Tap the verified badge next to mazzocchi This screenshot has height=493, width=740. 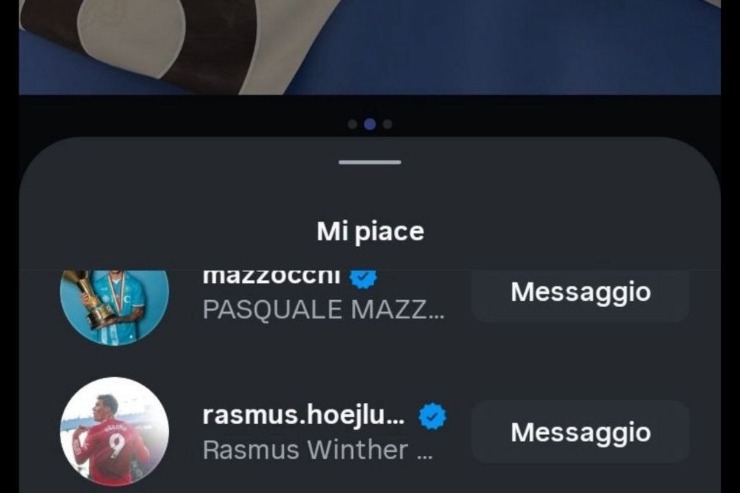pos(363,278)
